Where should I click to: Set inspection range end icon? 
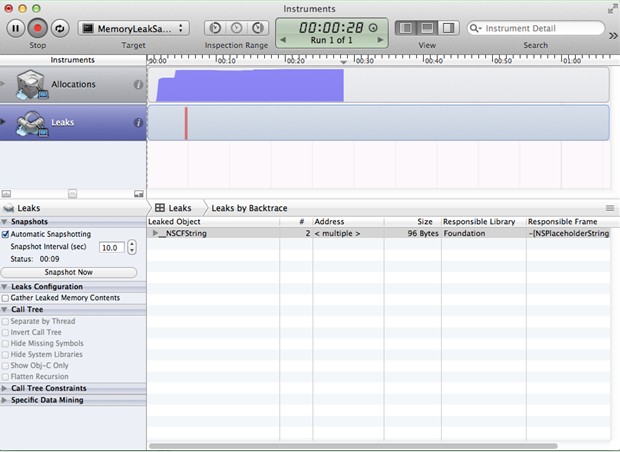pyautogui.click(x=258, y=28)
